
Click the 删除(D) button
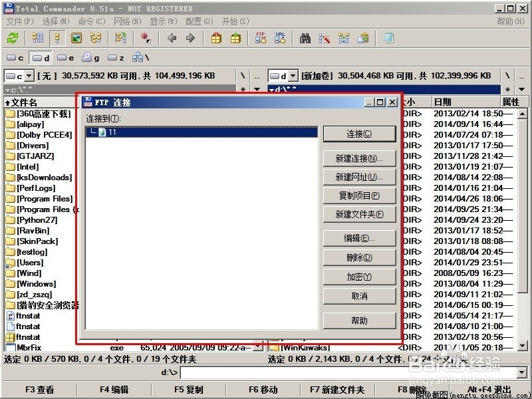pyautogui.click(x=359, y=257)
